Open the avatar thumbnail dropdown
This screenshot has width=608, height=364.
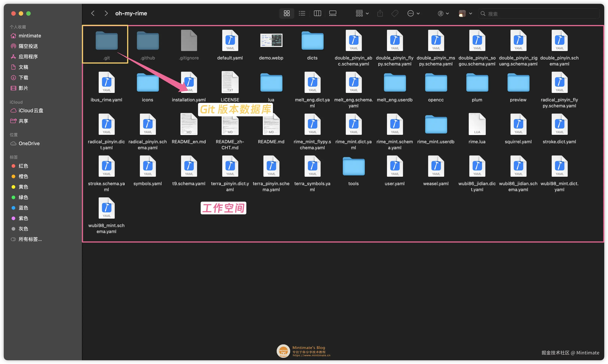[465, 13]
